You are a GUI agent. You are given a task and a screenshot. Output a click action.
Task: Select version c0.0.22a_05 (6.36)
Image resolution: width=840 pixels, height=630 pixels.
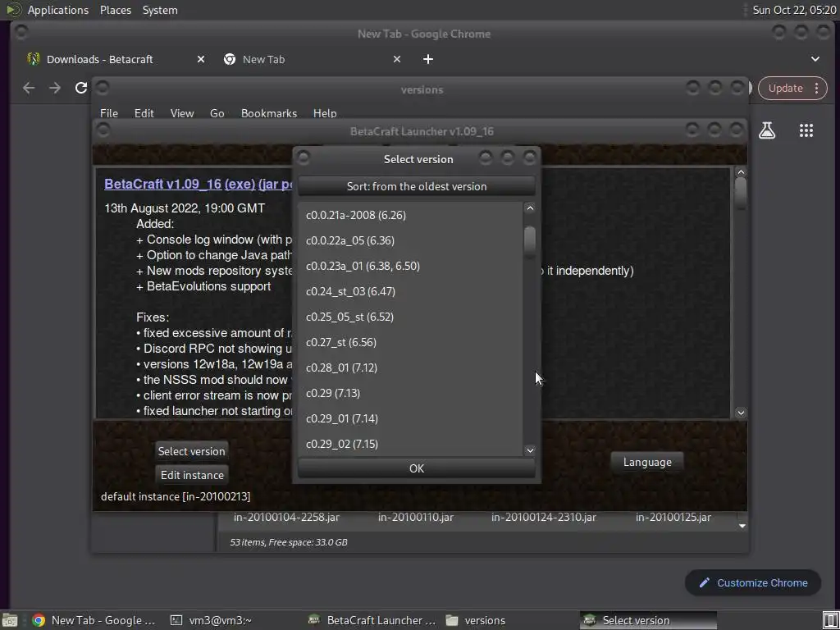coord(410,240)
